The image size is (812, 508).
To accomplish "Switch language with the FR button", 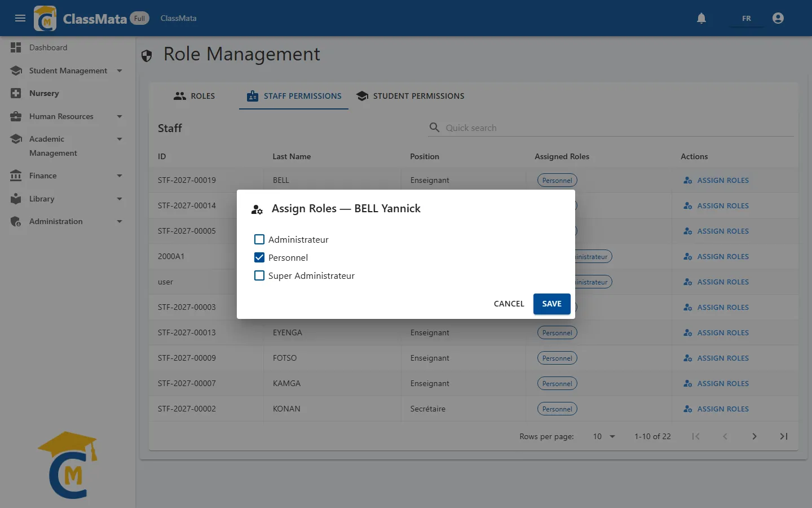I will (x=746, y=18).
